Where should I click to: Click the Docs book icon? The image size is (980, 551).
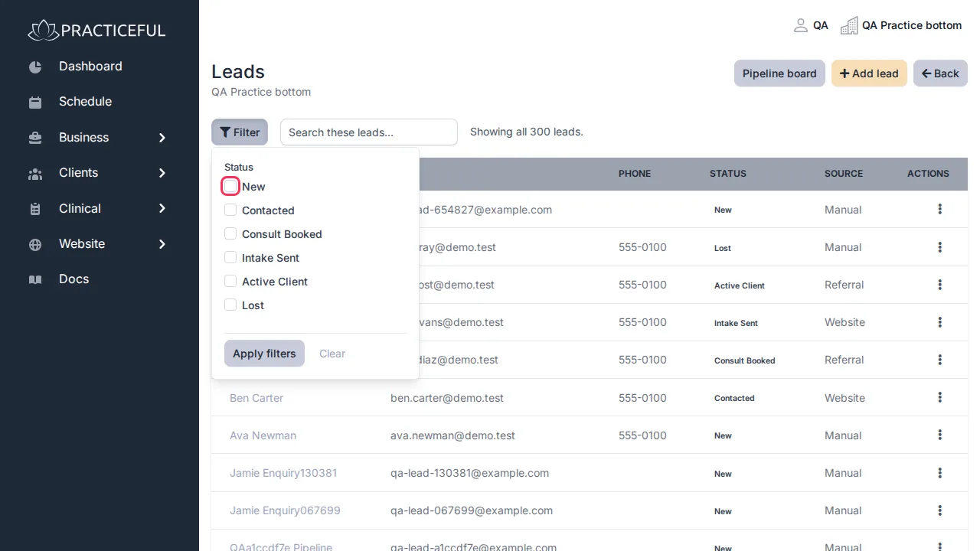click(x=35, y=279)
